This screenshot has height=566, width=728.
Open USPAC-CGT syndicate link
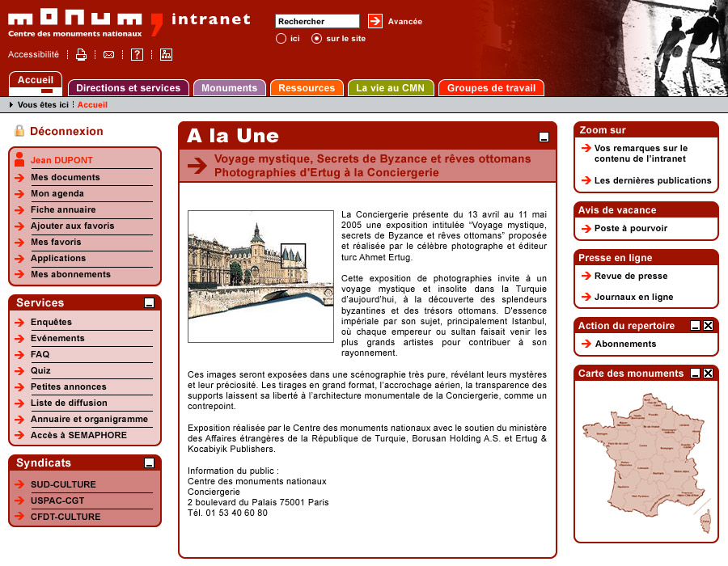(57, 501)
